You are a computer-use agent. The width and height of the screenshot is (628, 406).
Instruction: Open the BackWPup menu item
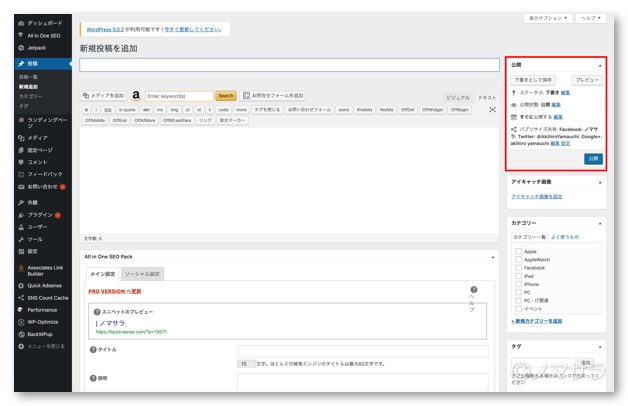coord(40,334)
